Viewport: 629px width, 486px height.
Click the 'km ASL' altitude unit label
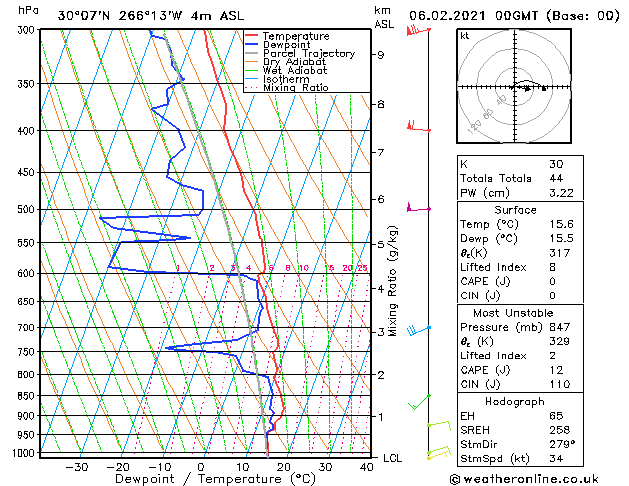point(384,17)
